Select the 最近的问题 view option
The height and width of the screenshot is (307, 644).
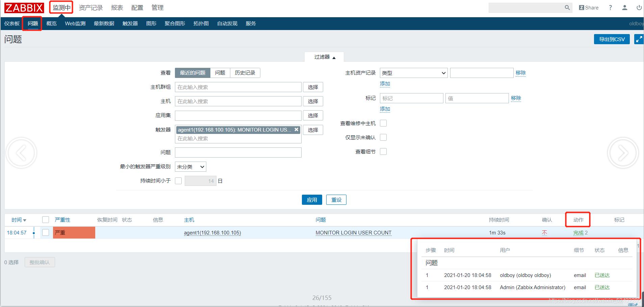[192, 73]
